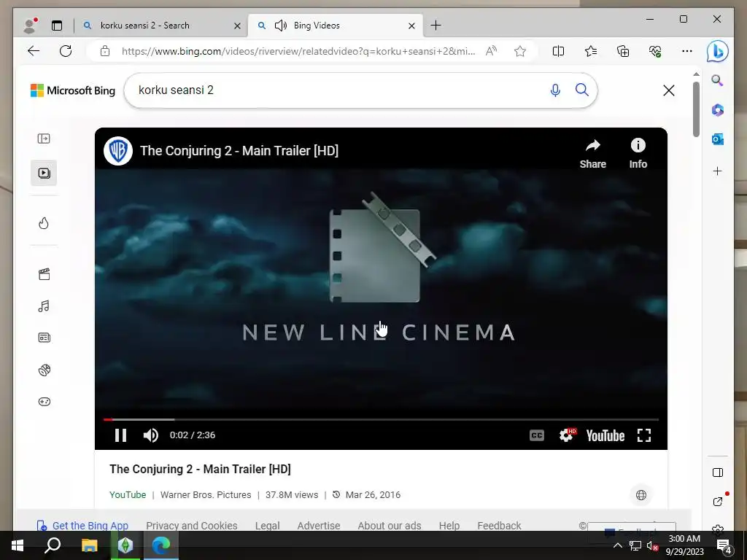Open the Advertise footer link

point(319,526)
